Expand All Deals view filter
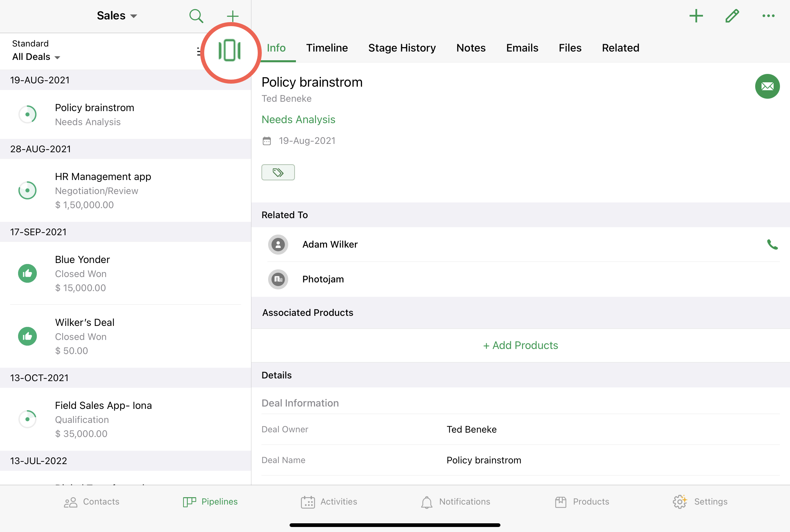The height and width of the screenshot is (532, 790). [36, 57]
